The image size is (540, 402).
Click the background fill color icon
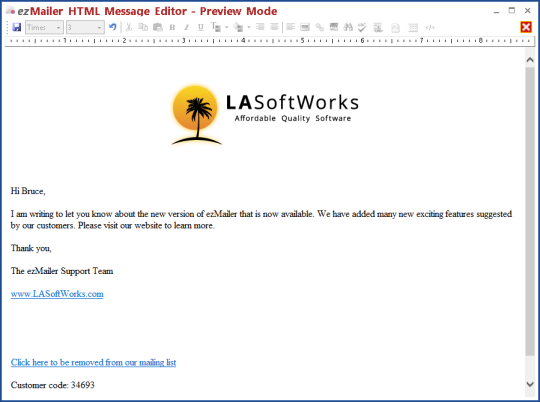click(238, 27)
